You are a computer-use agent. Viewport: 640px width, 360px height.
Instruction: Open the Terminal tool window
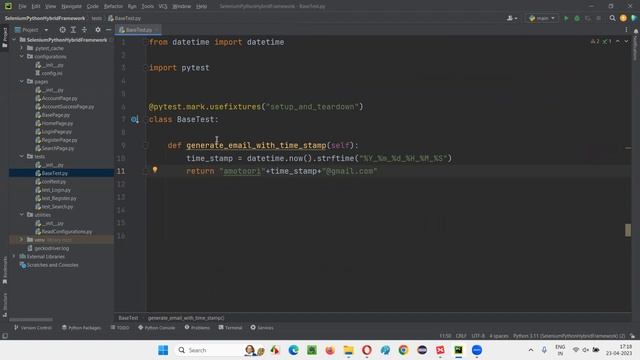230,328
